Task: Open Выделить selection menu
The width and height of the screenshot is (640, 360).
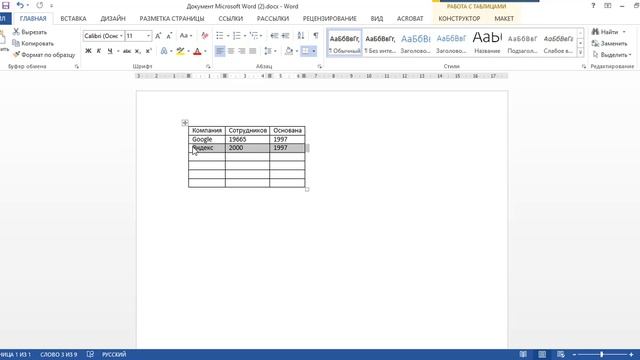Action: (x=611, y=55)
